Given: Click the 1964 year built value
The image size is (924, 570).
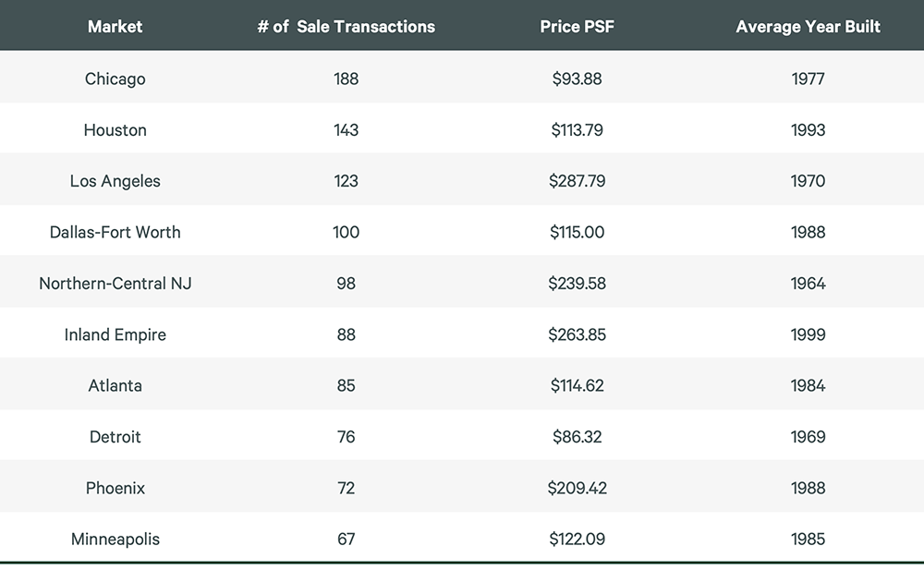Looking at the screenshot, I should click(808, 284).
